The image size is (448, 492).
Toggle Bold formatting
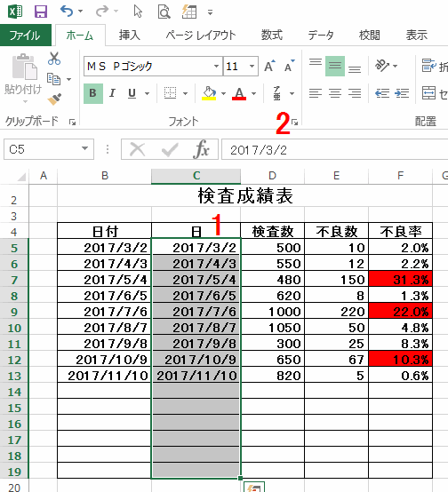click(x=93, y=93)
